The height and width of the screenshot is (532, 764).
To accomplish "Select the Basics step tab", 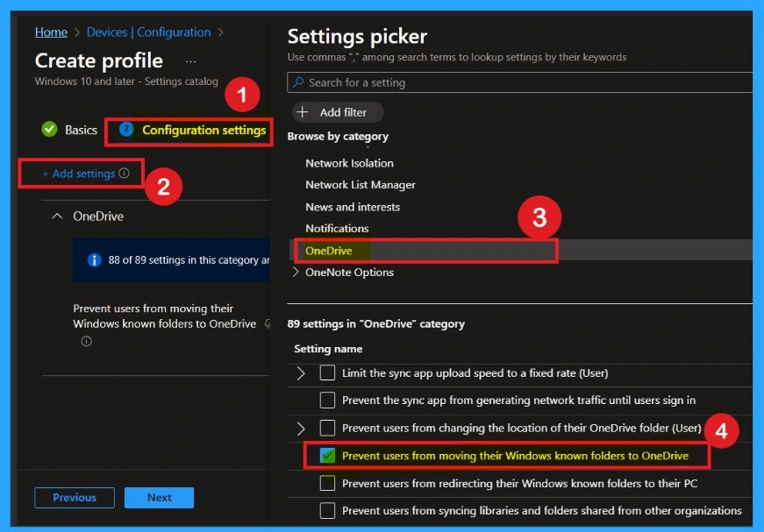I will pos(69,130).
